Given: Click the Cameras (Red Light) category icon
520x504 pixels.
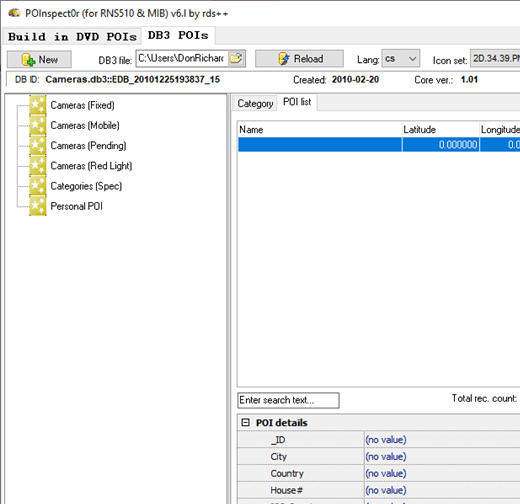Looking at the screenshot, I should click(38, 166).
